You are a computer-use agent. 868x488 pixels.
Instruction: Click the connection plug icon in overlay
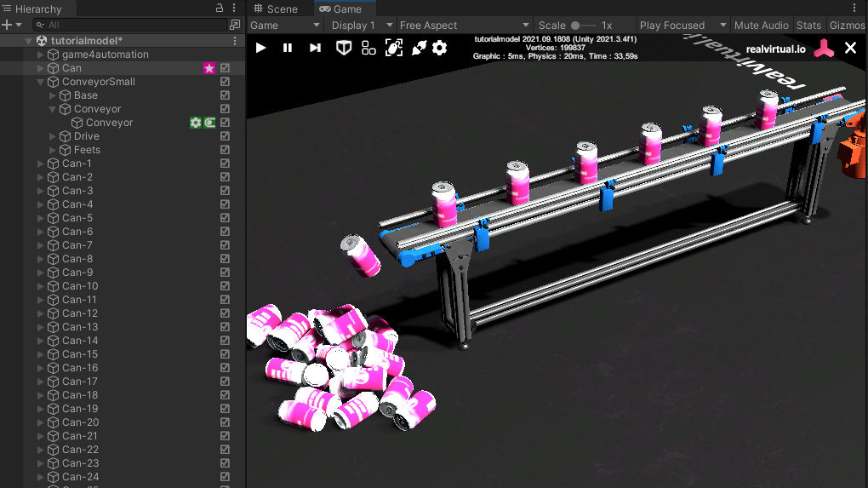(x=419, y=48)
